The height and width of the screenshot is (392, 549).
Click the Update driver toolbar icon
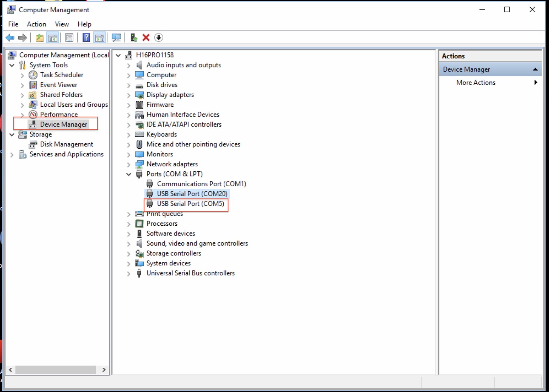coord(134,38)
